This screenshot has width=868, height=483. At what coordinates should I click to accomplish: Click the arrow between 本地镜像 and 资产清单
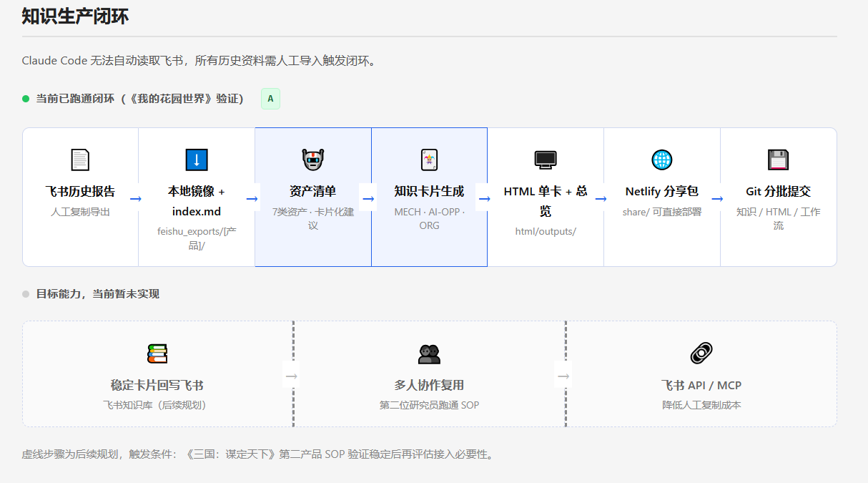252,198
